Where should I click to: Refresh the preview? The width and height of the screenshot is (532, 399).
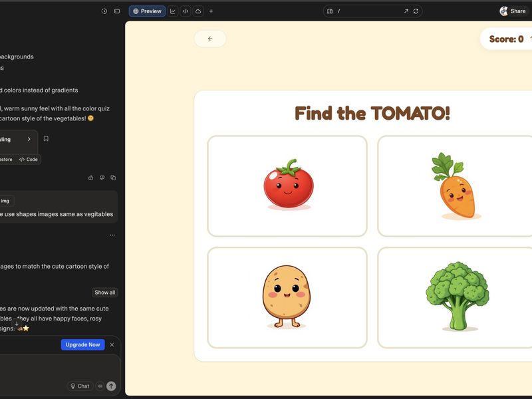click(416, 11)
